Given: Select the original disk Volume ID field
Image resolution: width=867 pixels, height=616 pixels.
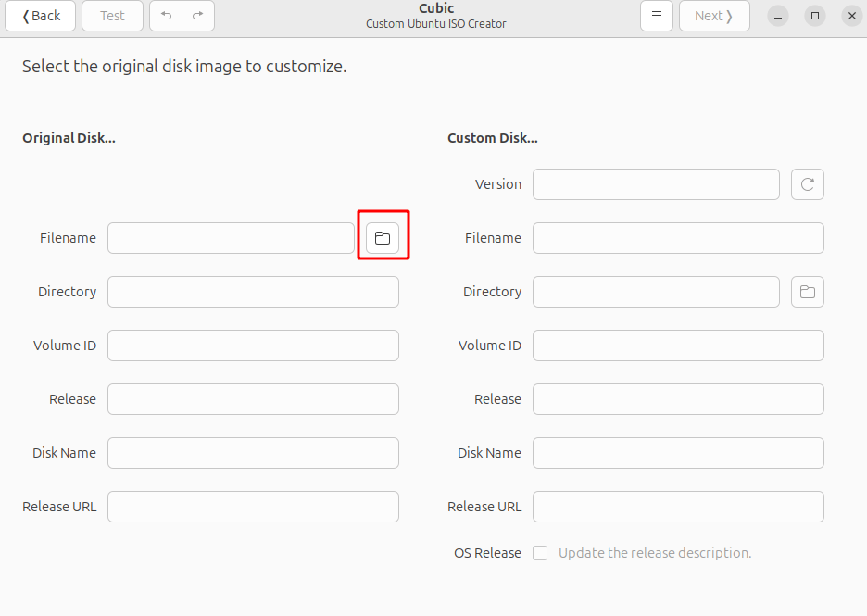Looking at the screenshot, I should coord(253,346).
